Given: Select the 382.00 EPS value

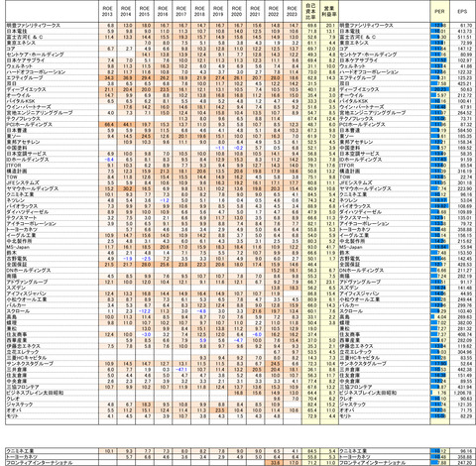Looking at the screenshot, I should 462,323.
